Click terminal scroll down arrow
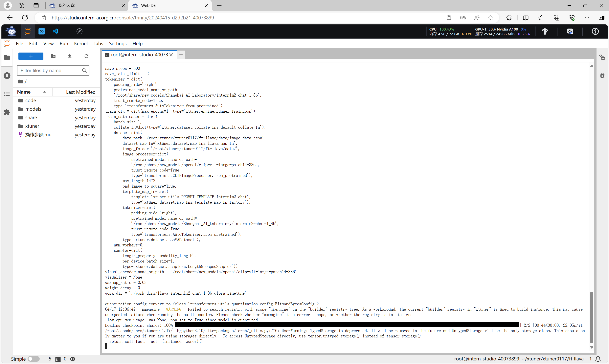 [591, 347]
